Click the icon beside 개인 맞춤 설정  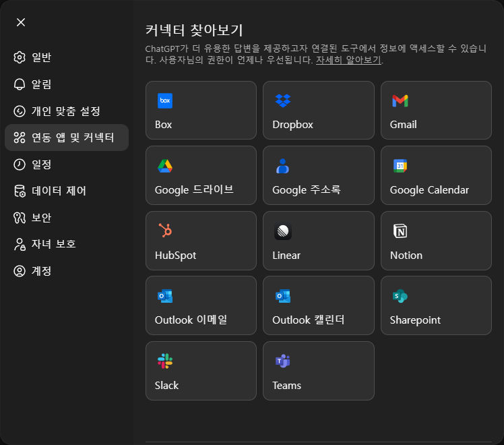20,111
